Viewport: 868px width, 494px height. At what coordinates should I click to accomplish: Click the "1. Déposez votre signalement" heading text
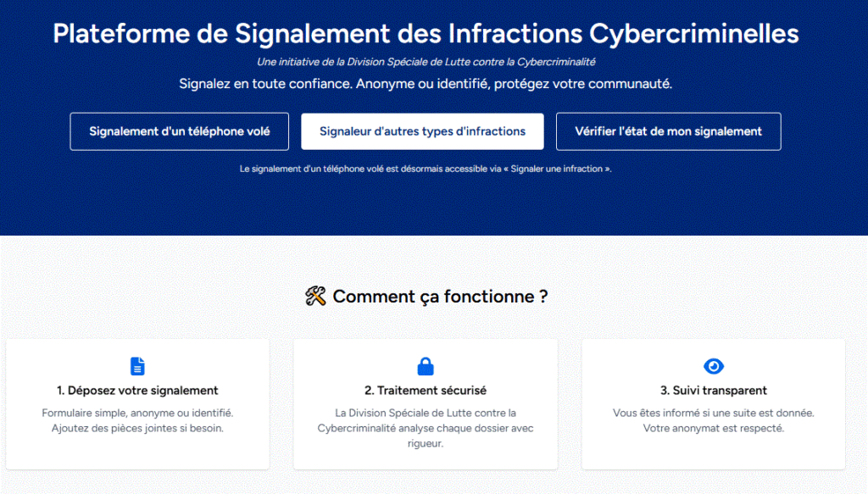tap(136, 391)
